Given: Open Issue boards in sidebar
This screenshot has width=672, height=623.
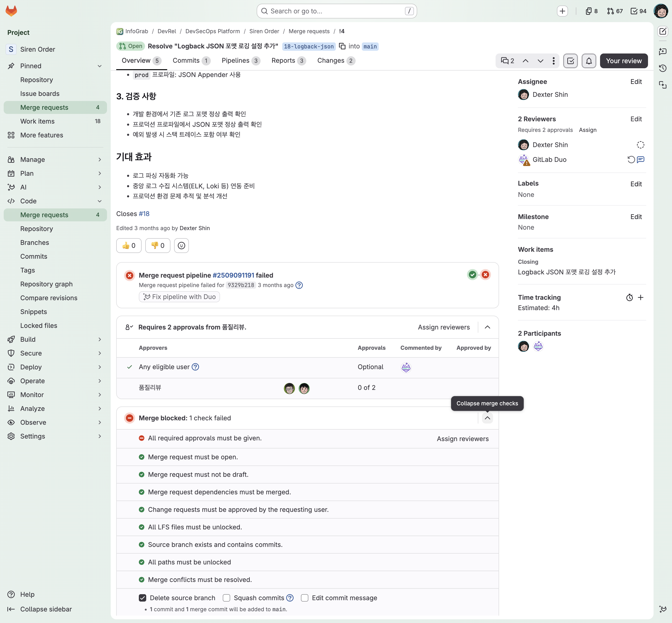Looking at the screenshot, I should click(55, 93).
